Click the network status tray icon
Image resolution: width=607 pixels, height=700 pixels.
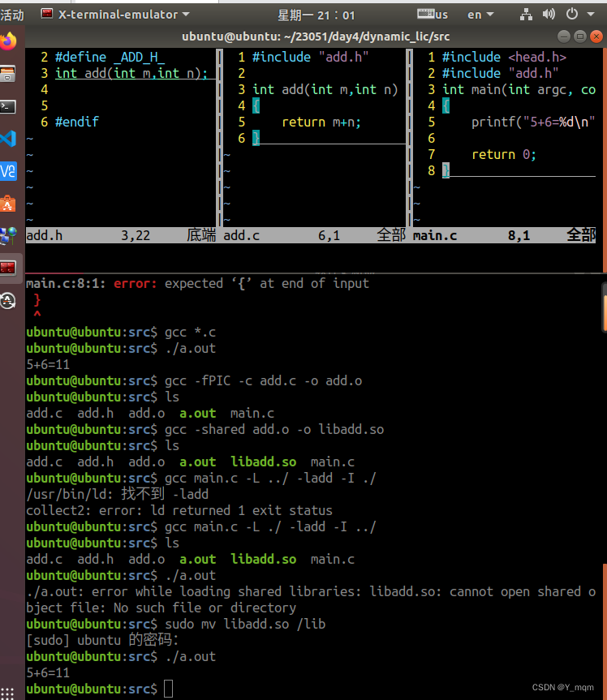(526, 15)
